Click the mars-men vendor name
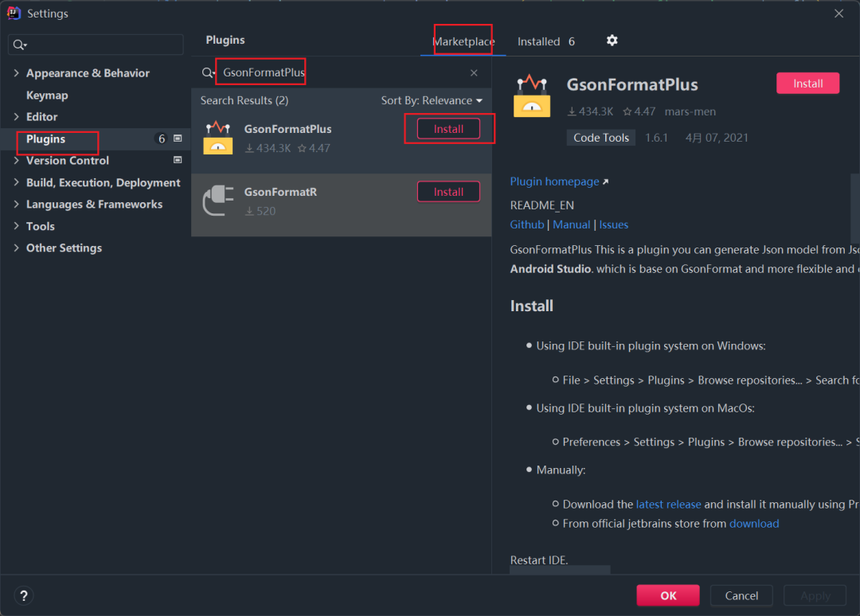860x616 pixels. pos(690,111)
